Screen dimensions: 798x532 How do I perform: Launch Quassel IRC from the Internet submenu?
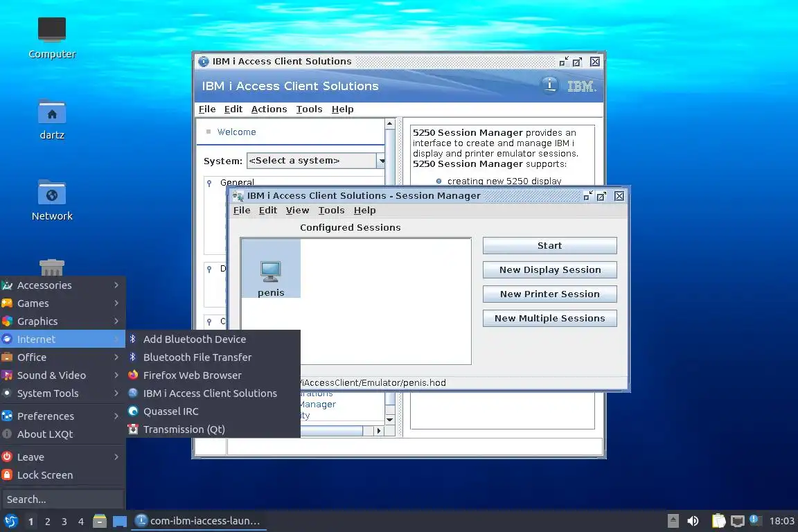[x=213, y=411]
